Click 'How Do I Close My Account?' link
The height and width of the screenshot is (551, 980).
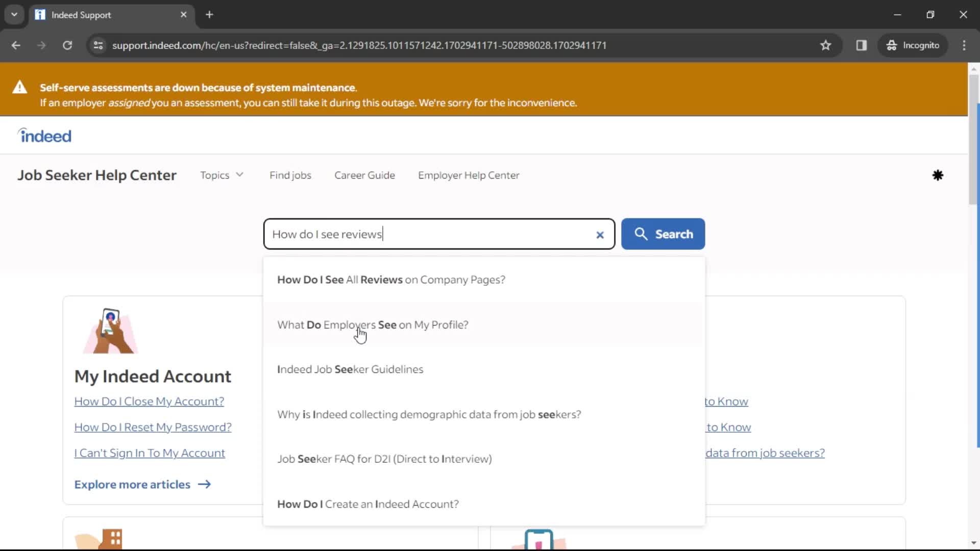[149, 401]
